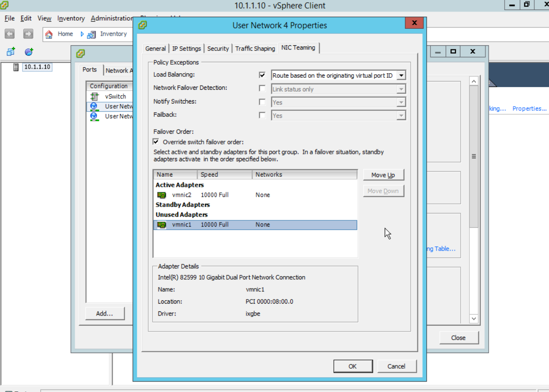549x392 pixels.
Task: Click vSphere logo in background vSwitch dialog
Action: (x=81, y=53)
